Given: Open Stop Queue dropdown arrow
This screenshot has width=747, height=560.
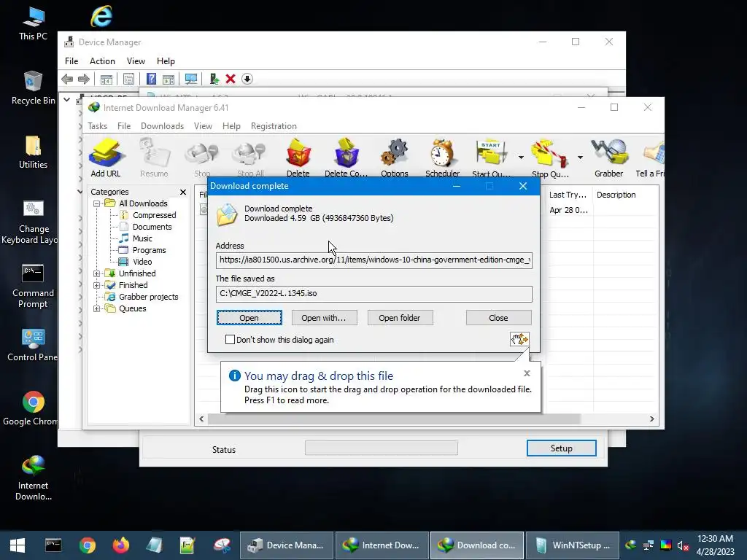Looking at the screenshot, I should pos(580,157).
